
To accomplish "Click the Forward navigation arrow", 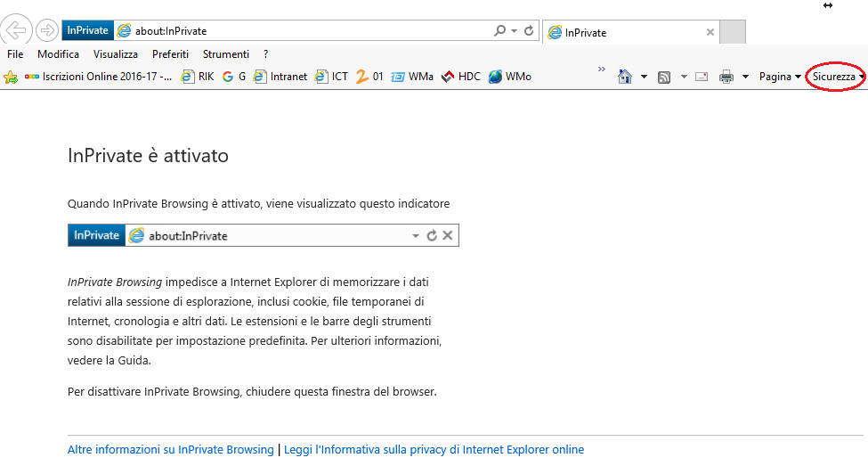I will tap(47, 30).
